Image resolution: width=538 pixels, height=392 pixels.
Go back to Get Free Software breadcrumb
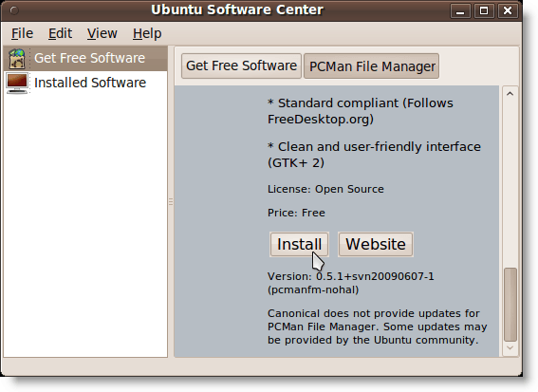pos(241,65)
